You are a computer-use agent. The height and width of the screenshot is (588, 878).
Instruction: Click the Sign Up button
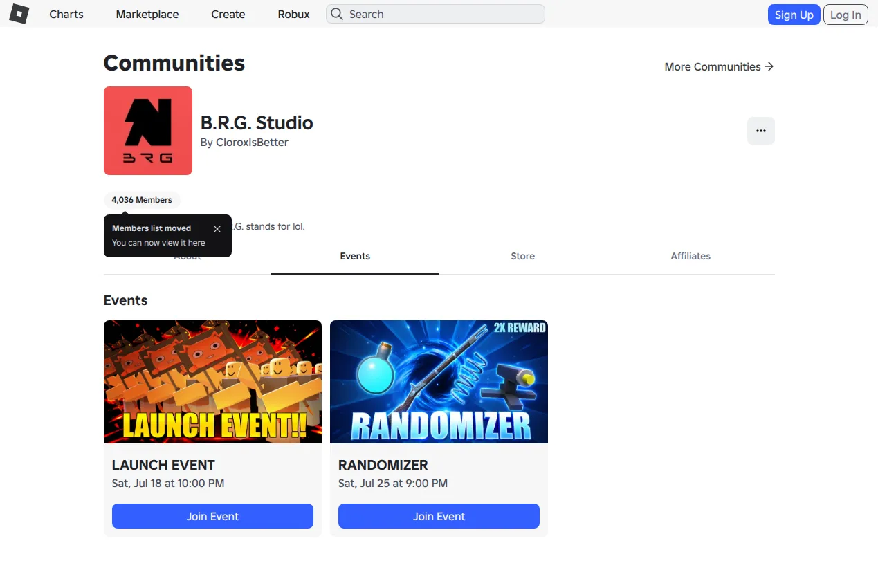tap(794, 15)
